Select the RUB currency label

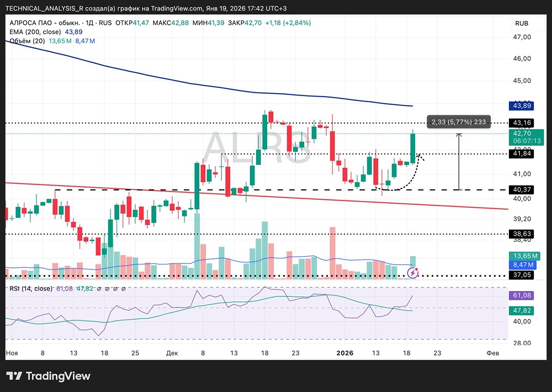point(522,23)
